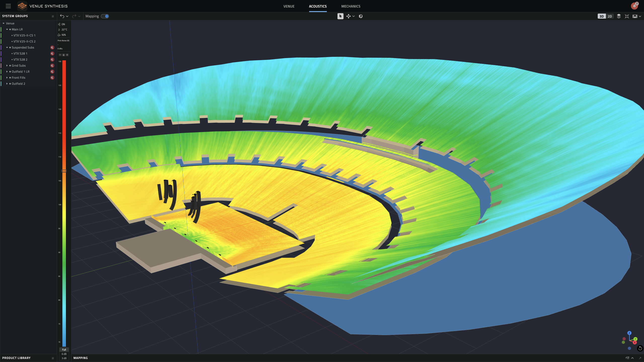Click the orbit/rotate view icon
Viewport: 644px width, 362px height.
(360, 16)
